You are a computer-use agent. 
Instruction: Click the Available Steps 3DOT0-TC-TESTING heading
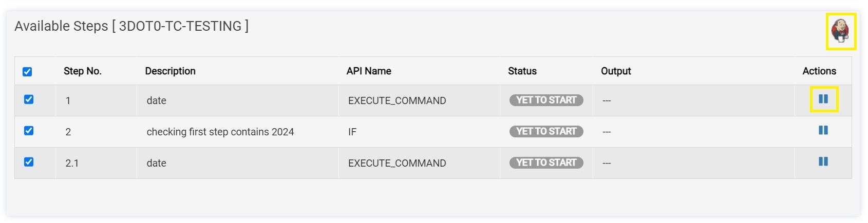click(131, 26)
